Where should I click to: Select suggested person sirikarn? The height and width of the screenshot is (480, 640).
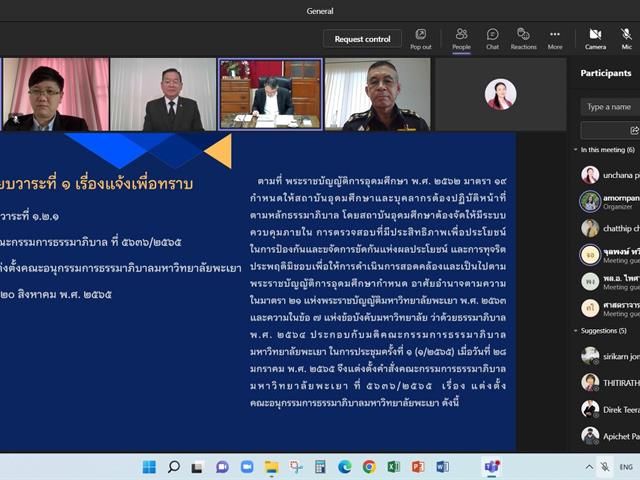click(609, 356)
